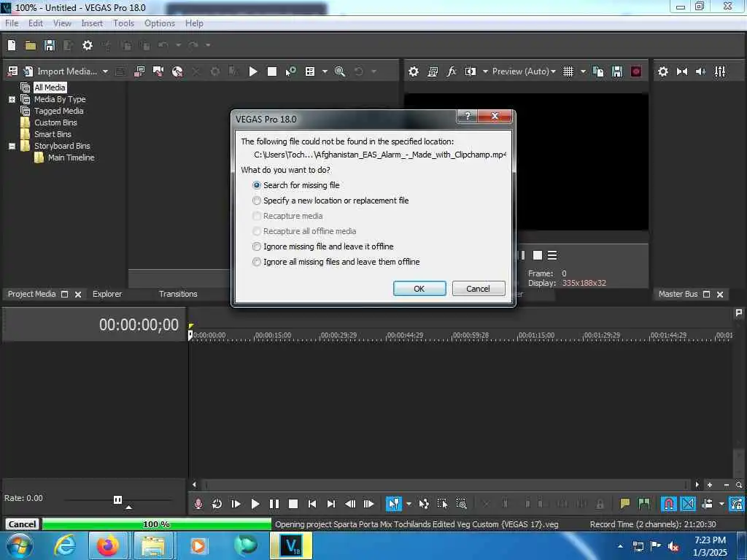
Task: Select the Zoom Edit tool
Action: coord(461,504)
